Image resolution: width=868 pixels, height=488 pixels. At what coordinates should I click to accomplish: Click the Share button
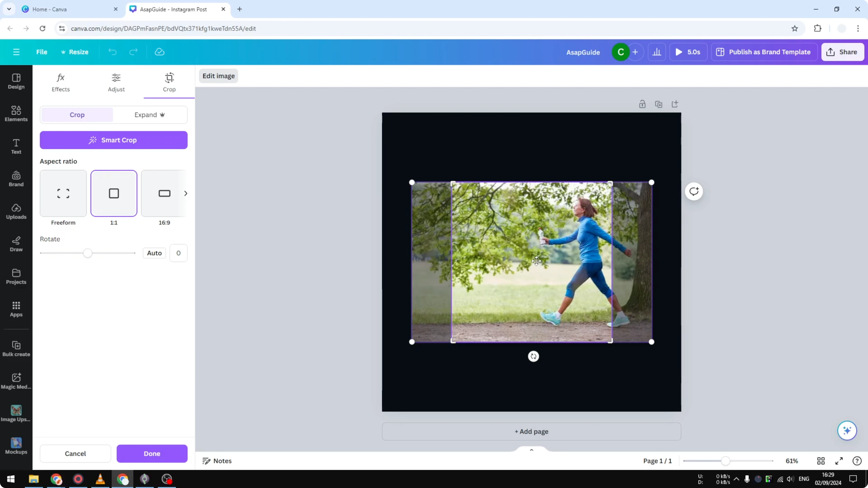point(842,52)
